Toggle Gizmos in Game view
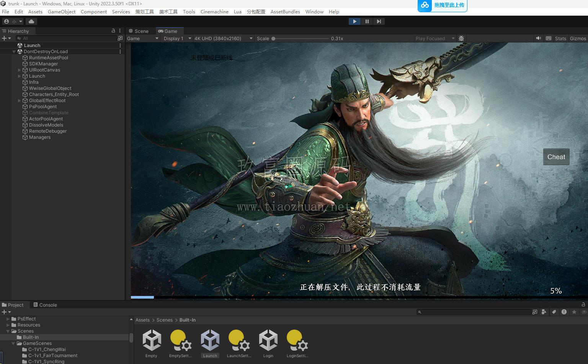This screenshot has height=364, width=588. click(578, 38)
